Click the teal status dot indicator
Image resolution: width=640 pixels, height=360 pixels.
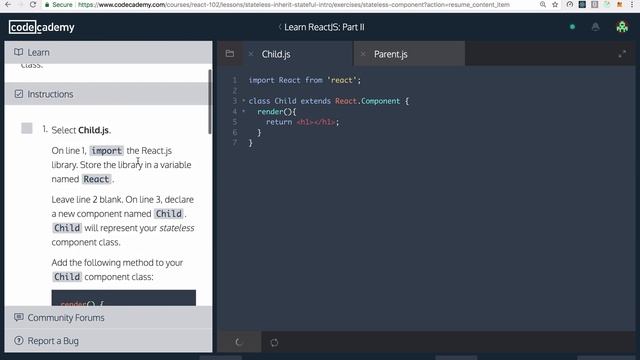572,27
